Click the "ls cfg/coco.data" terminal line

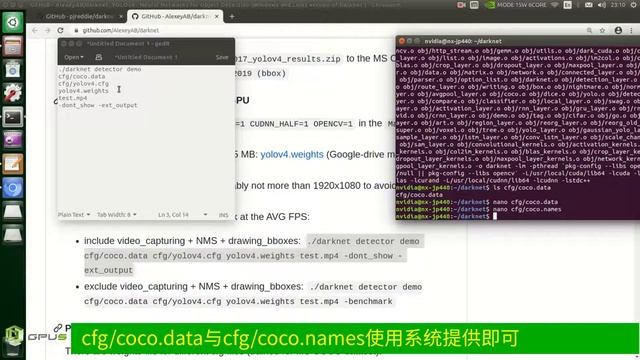[522, 188]
